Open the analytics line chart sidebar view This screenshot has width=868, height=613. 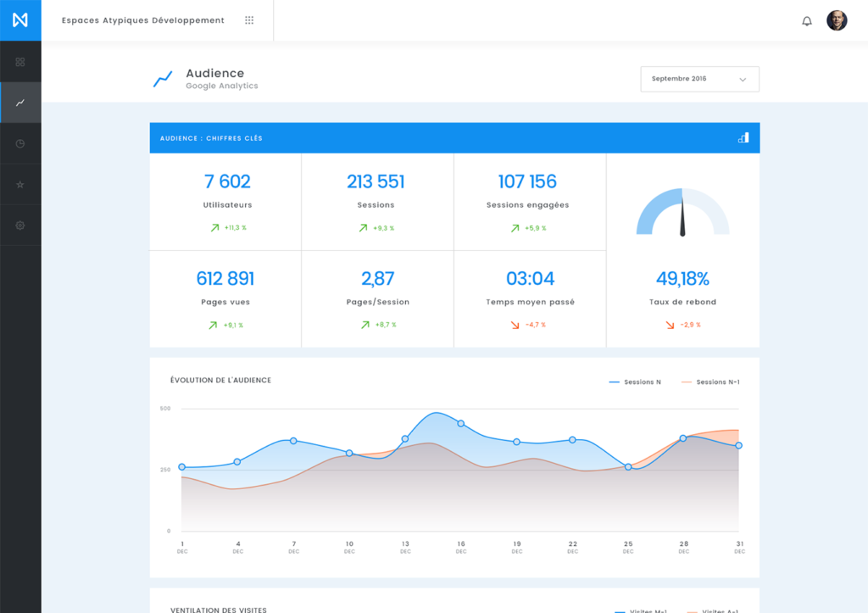[x=20, y=102]
